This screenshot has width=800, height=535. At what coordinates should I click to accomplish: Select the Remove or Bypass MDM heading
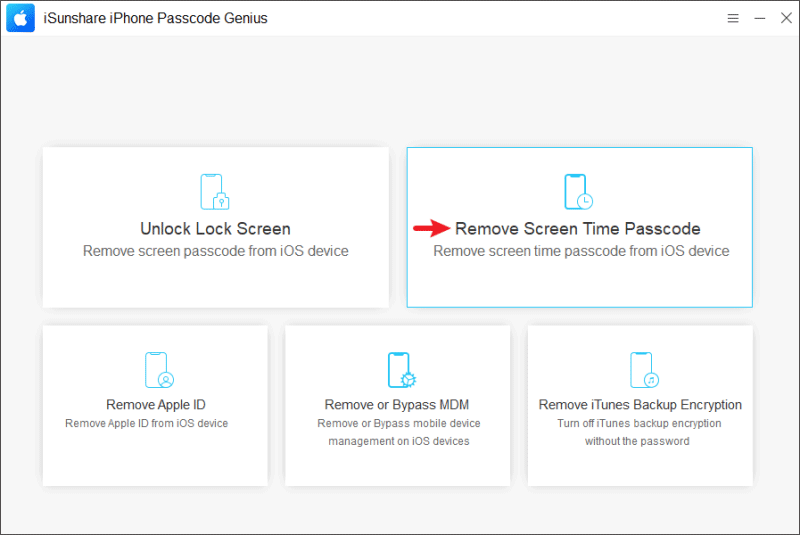[397, 404]
